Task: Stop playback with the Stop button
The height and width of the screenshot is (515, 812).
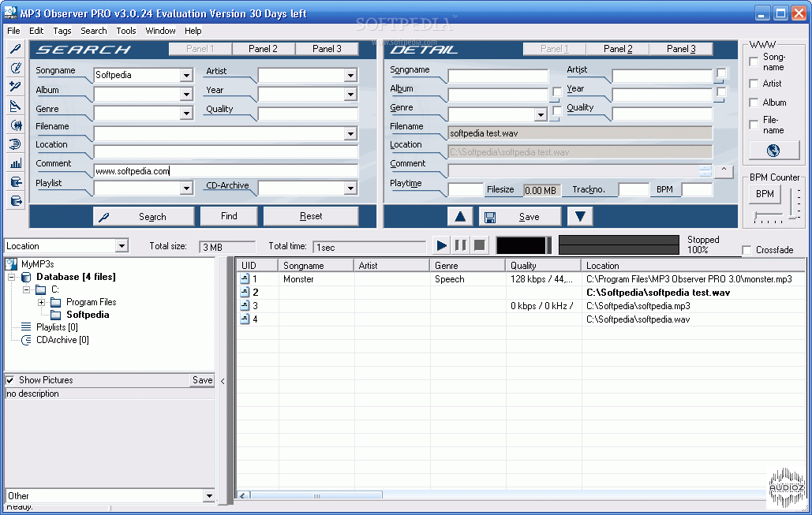Action: click(480, 245)
